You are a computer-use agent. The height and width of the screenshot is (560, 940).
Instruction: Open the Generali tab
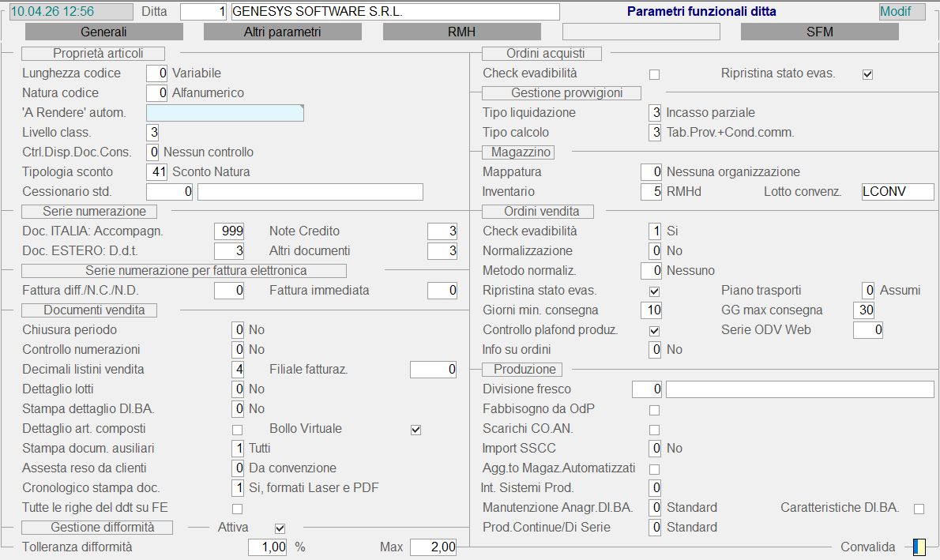tap(104, 32)
